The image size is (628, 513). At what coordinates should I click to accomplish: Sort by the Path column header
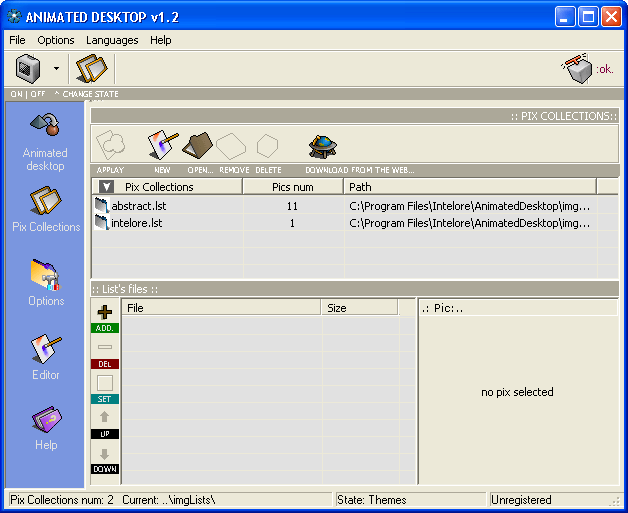470,187
